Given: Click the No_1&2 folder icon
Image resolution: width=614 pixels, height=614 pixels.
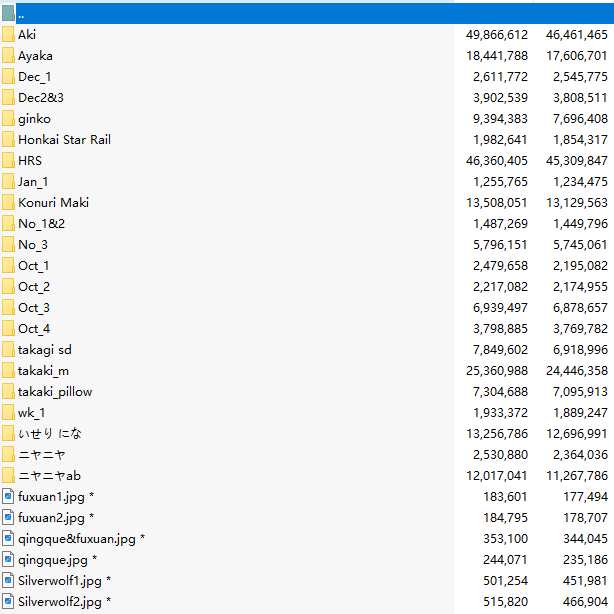Looking at the screenshot, I should pyautogui.click(x=8, y=224).
